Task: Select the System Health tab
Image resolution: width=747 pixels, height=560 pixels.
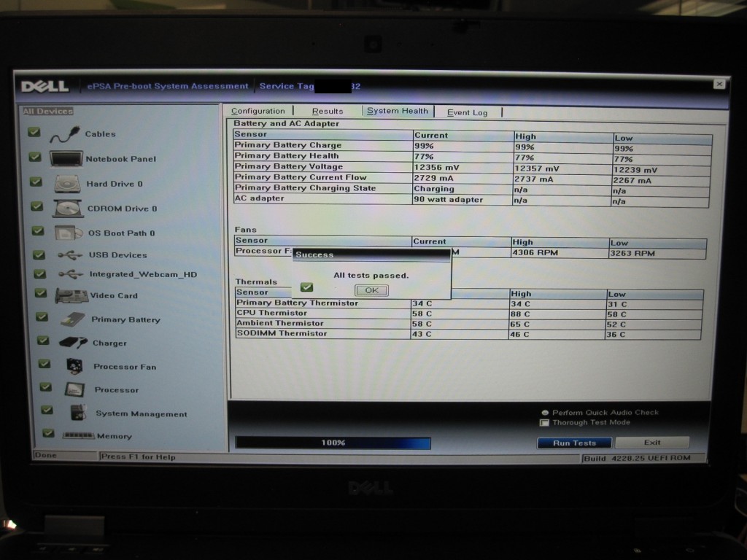Action: (398, 111)
